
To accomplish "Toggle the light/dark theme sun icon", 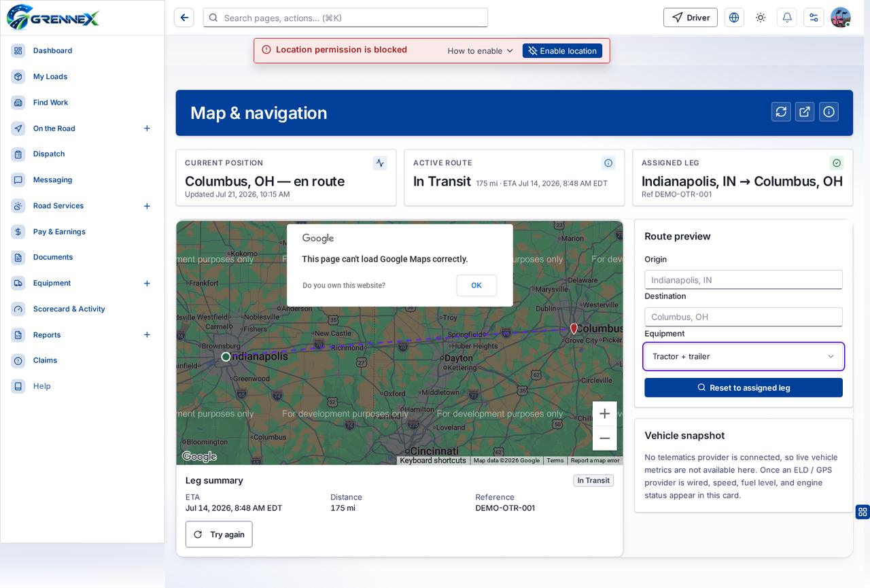I will click(x=761, y=18).
